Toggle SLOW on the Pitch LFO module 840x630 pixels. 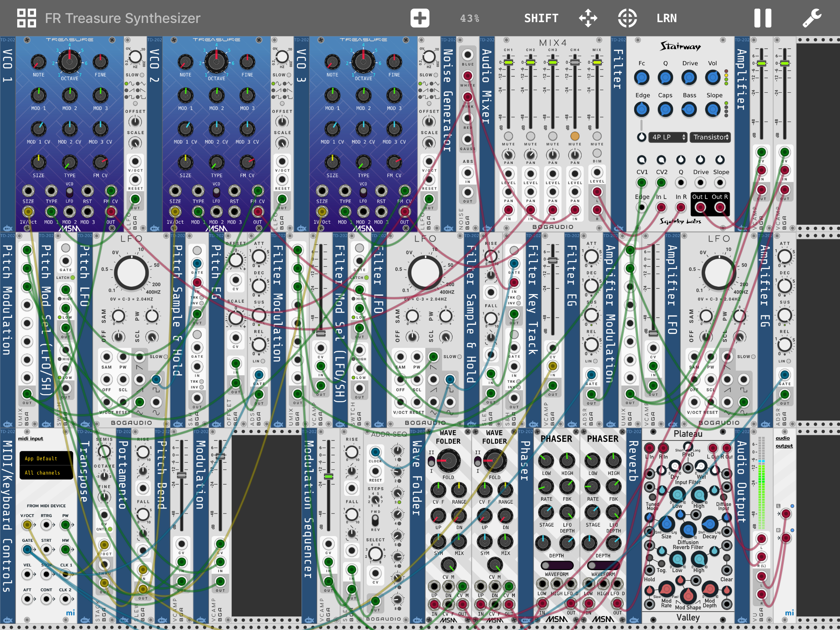pyautogui.click(x=165, y=357)
